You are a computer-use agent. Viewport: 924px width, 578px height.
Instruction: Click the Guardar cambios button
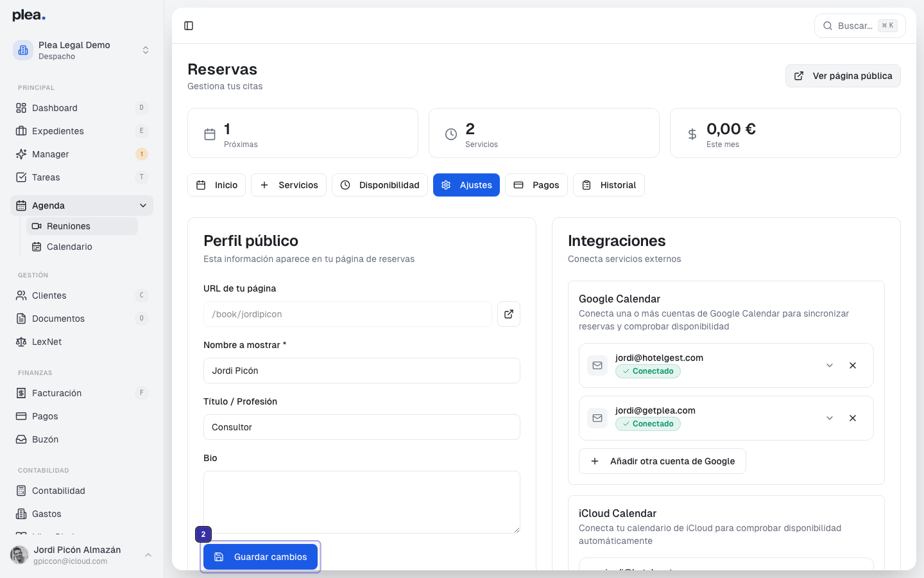[x=261, y=556]
